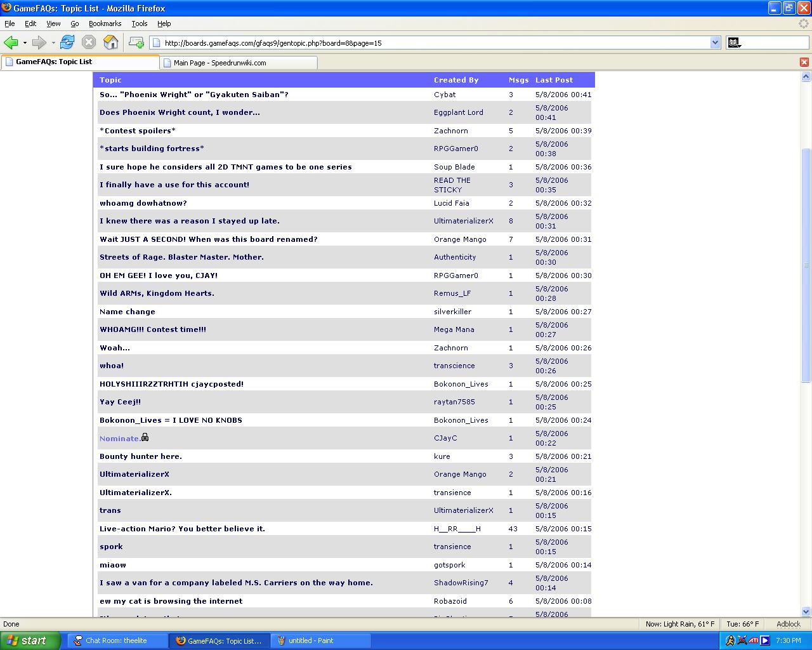Open the Help menu
This screenshot has width=812, height=650.
pos(164,23)
